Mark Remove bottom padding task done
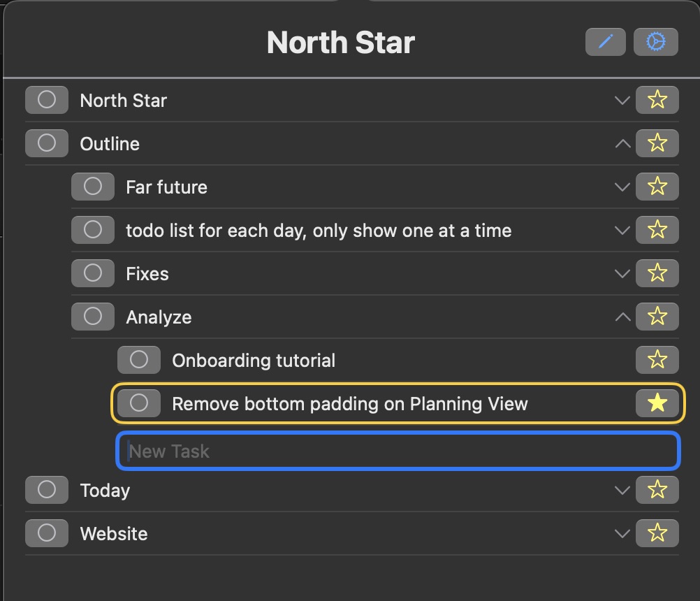 139,403
